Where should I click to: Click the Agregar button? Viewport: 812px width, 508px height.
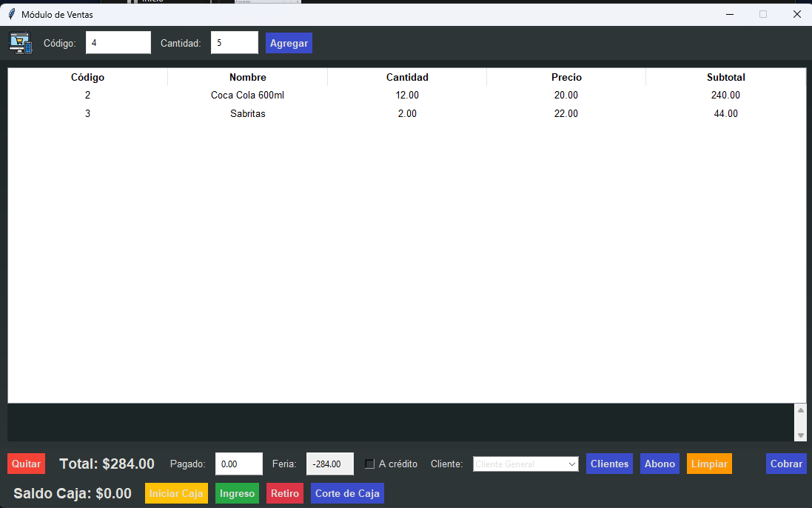click(x=289, y=43)
